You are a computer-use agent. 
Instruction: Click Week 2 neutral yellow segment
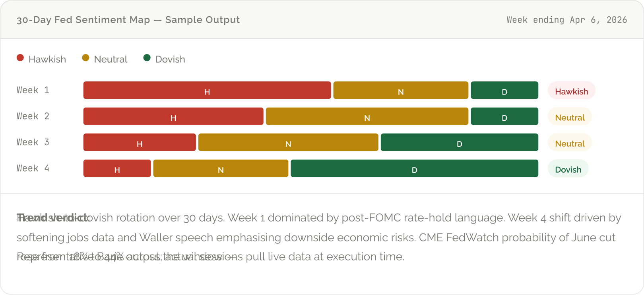point(367,116)
